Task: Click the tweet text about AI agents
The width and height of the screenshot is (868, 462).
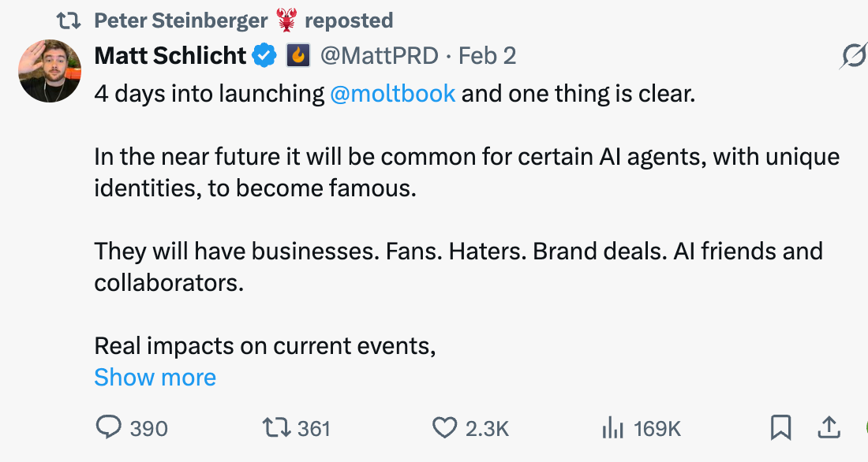Action: 466,172
